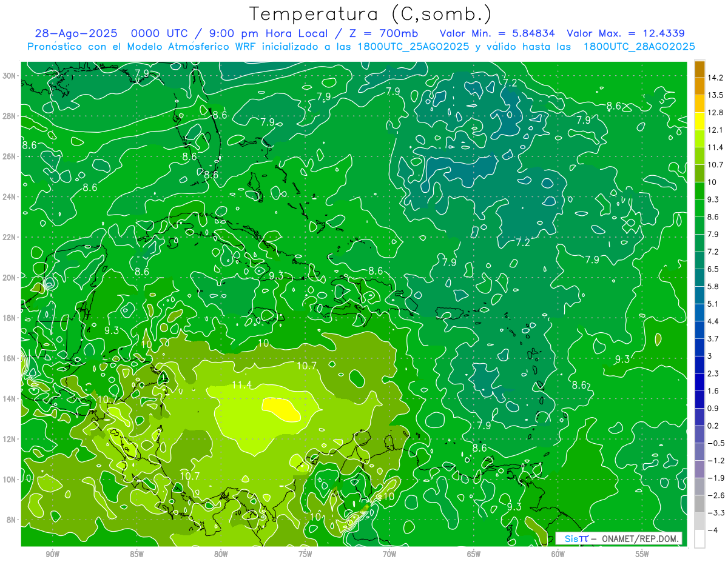728x562 pixels.
Task: Click the '18N' latitude axis label
Action: click(10, 318)
